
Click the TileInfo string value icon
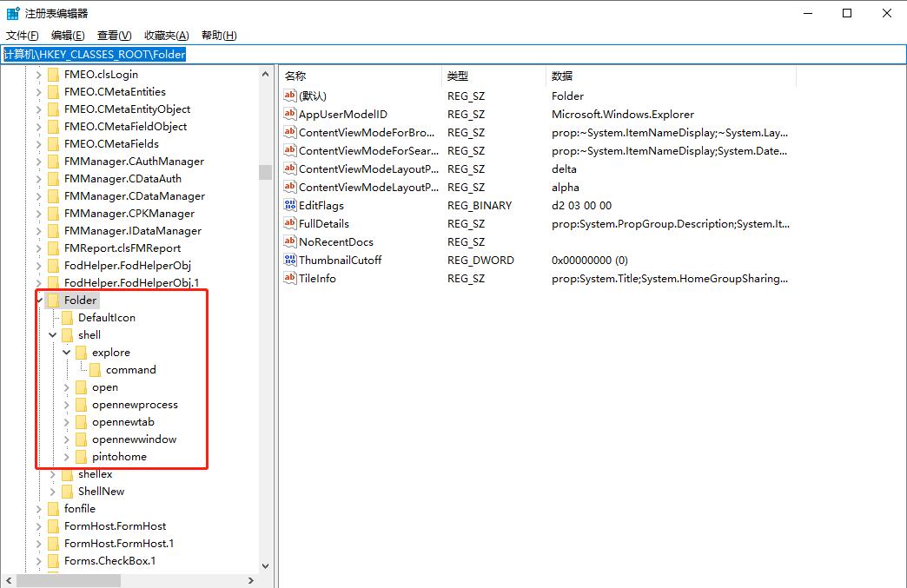click(290, 278)
